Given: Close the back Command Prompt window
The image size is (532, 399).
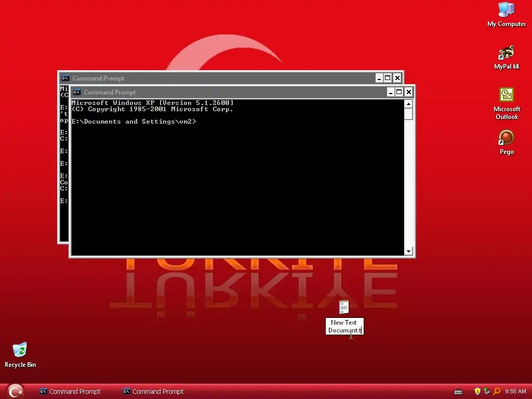Looking at the screenshot, I should [x=397, y=78].
